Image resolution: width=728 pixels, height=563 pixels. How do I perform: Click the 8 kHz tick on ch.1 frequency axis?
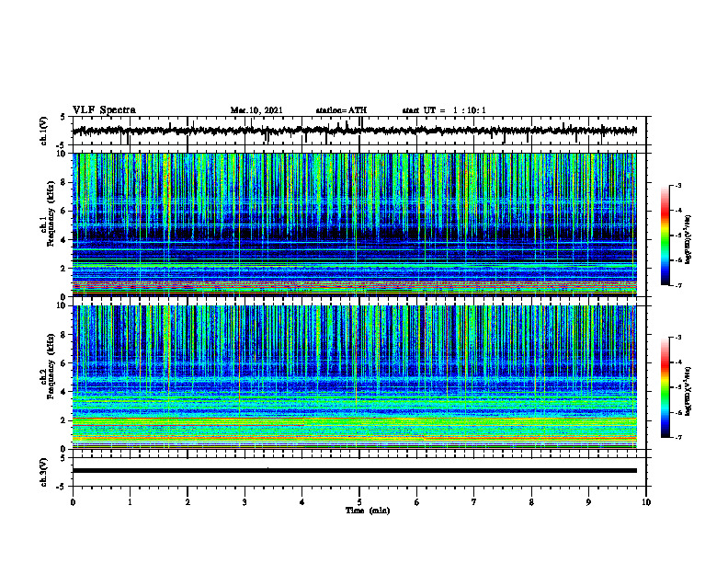tap(63, 182)
